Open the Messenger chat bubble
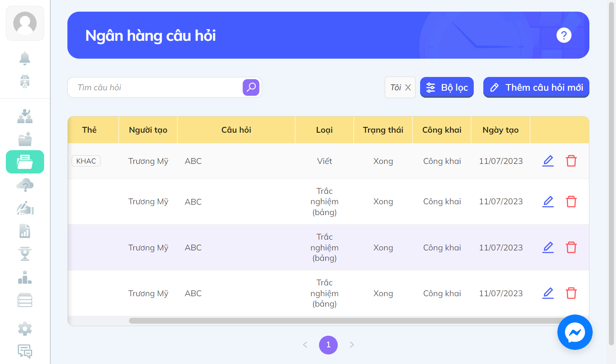 coord(575,332)
